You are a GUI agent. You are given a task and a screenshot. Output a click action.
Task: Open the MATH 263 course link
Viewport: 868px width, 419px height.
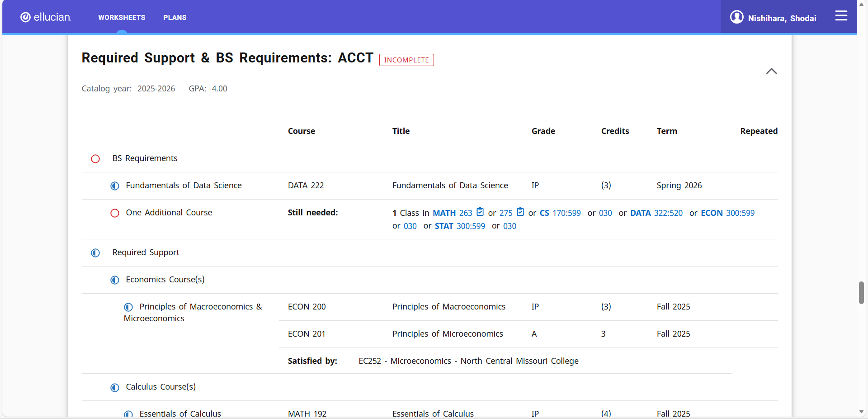coord(452,213)
